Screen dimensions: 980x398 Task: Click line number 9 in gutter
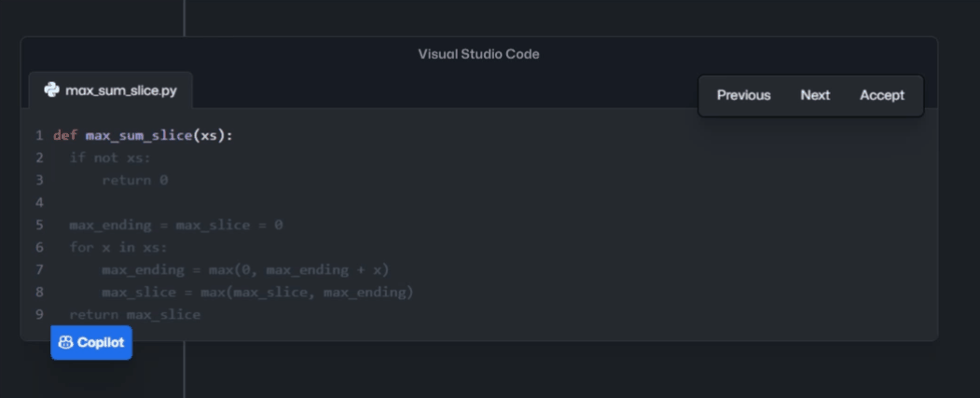39,315
